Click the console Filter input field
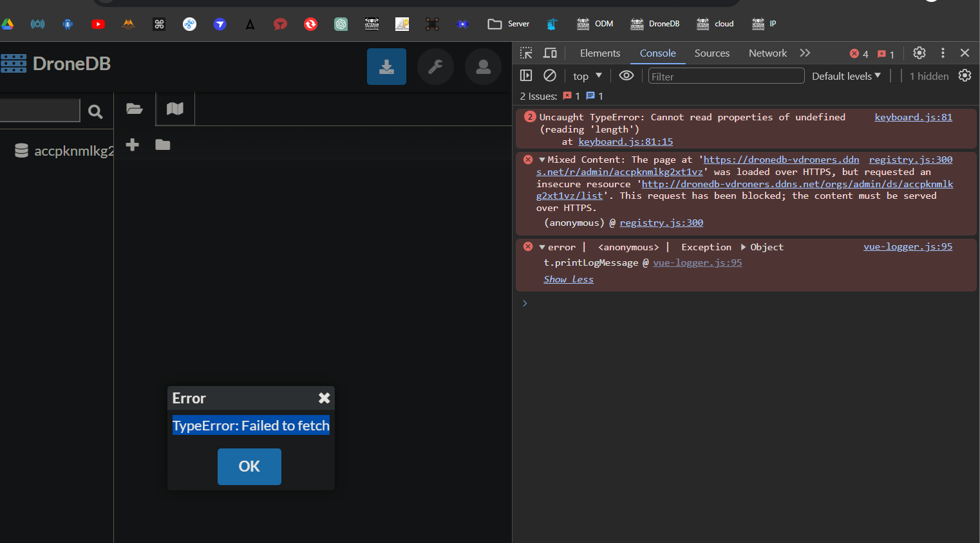Image resolution: width=980 pixels, height=543 pixels. point(726,77)
